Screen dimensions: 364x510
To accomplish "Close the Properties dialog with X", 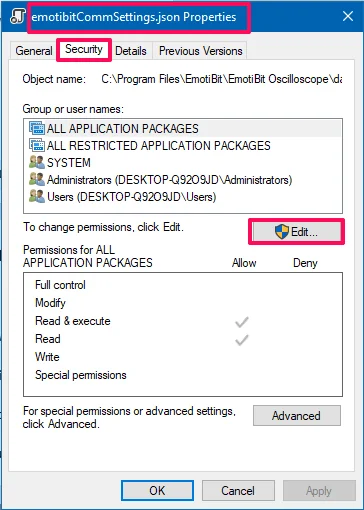I will click(x=348, y=16).
